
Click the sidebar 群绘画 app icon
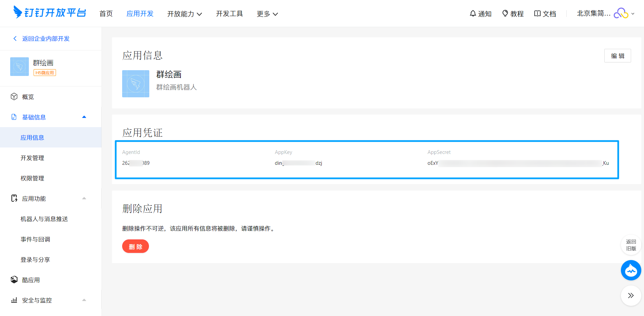coord(19,66)
